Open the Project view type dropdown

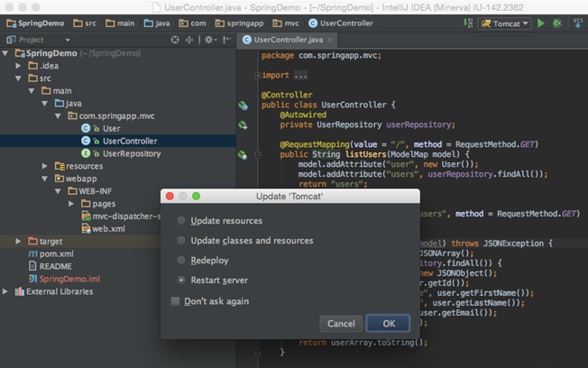click(68, 41)
